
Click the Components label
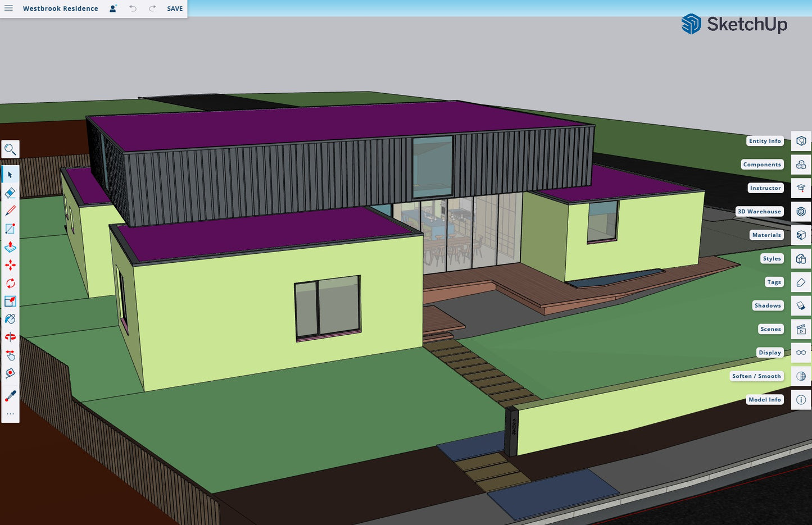click(762, 165)
